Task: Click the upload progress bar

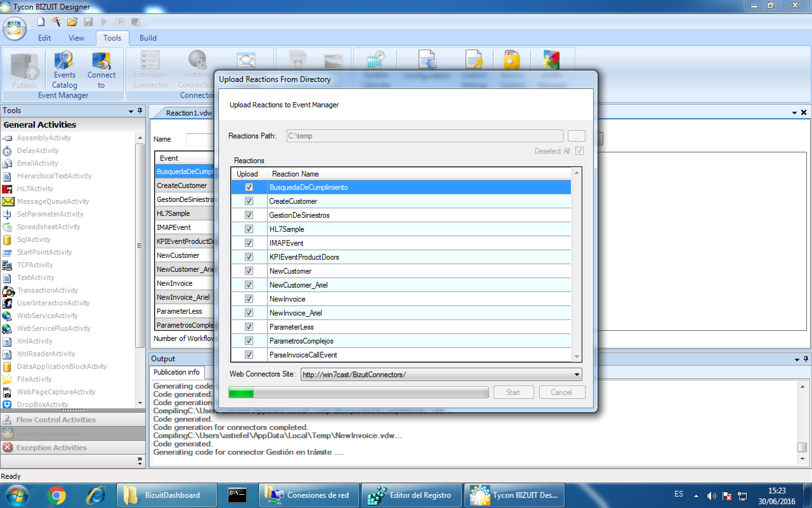Action: point(358,392)
